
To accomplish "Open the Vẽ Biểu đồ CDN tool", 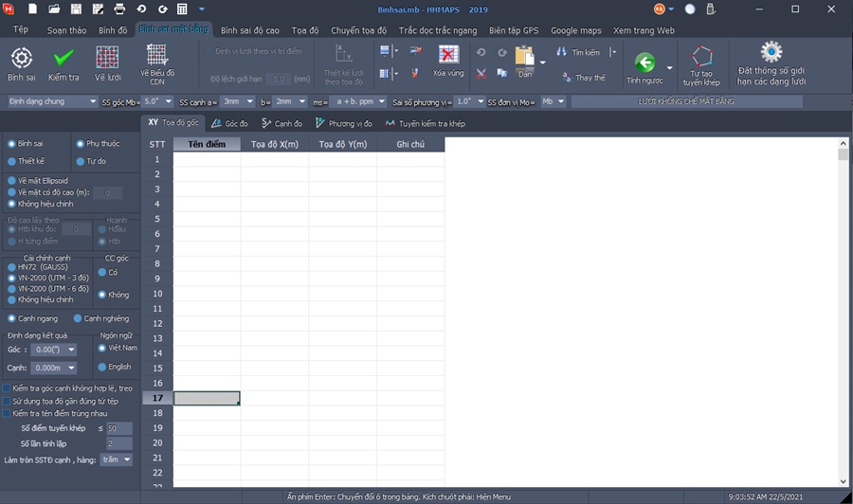I will pyautogui.click(x=157, y=57).
